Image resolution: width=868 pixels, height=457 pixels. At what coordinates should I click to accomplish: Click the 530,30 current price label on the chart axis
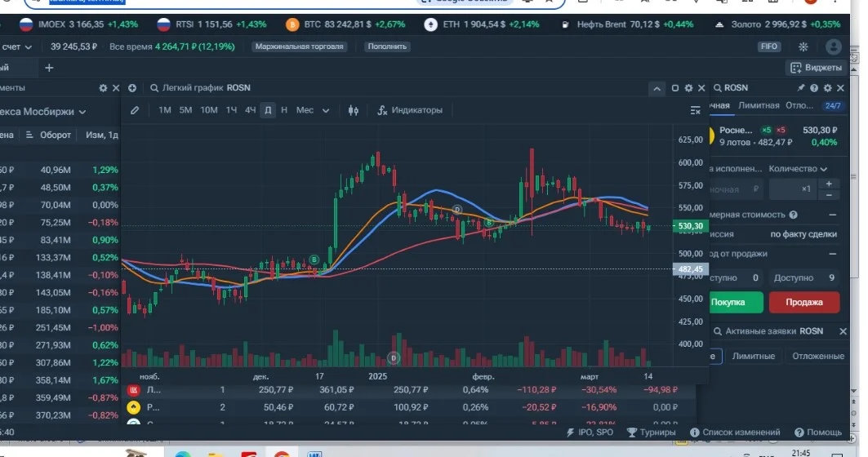coord(690,226)
